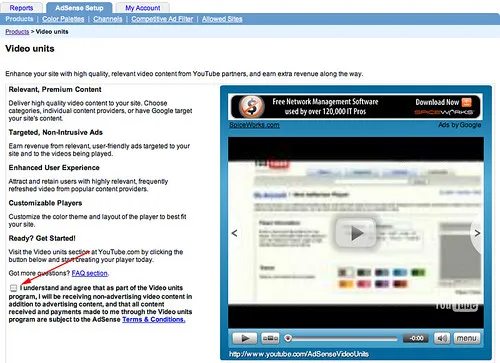Open the FAQ section link
This screenshot has height=363, width=500.
coord(90,273)
